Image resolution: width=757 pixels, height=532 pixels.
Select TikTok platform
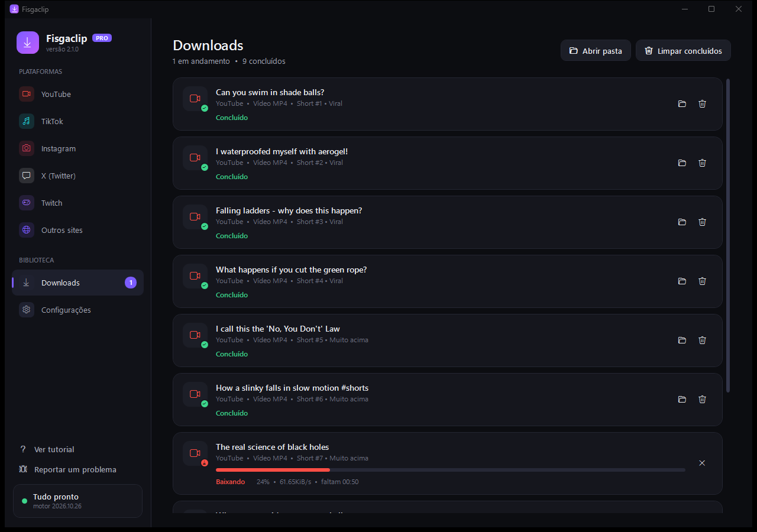point(77,121)
